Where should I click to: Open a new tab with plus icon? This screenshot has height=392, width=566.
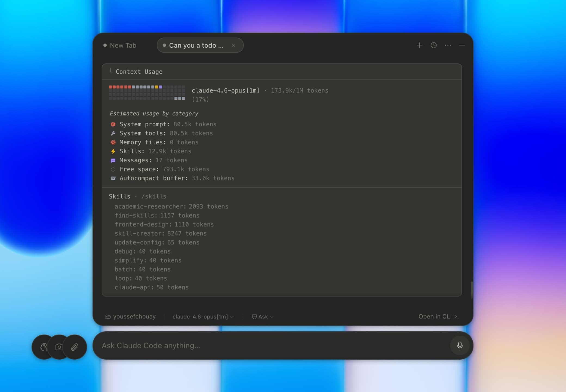(x=419, y=45)
